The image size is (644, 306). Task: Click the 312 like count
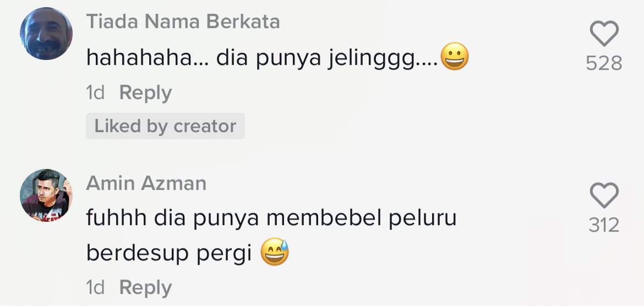[604, 225]
